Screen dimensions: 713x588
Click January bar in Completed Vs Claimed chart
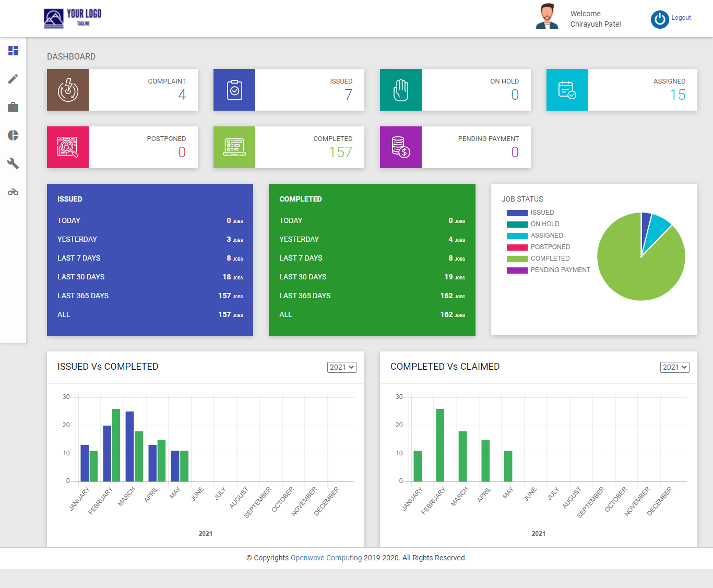[x=418, y=466]
